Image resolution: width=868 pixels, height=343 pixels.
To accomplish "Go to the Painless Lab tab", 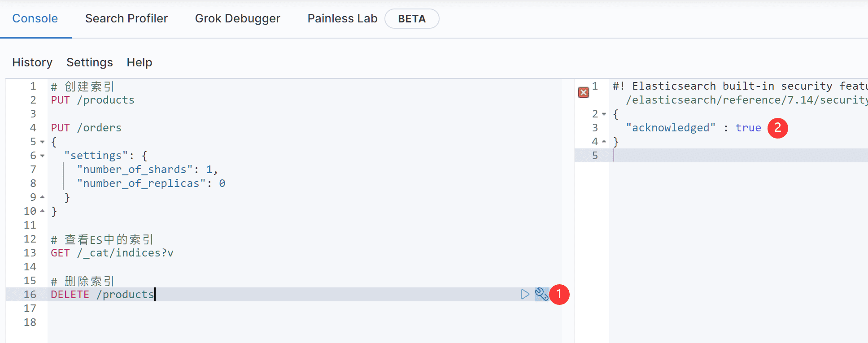I will [342, 18].
